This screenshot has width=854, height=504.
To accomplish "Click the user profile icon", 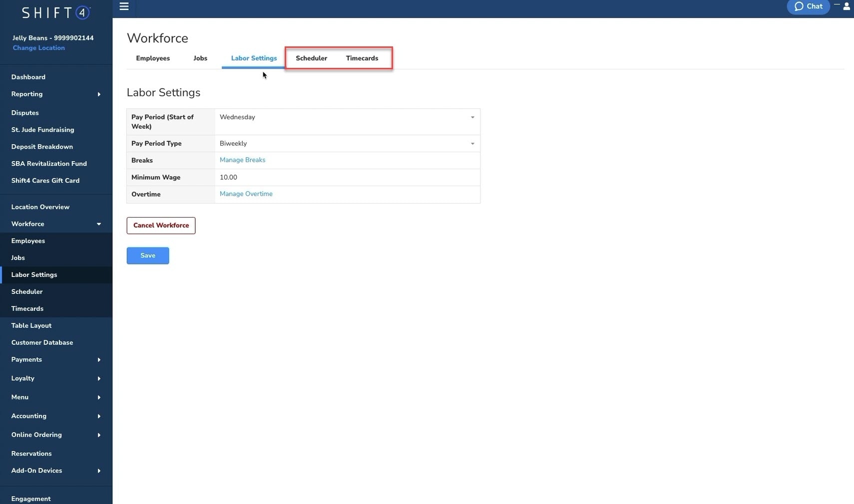I will [847, 7].
